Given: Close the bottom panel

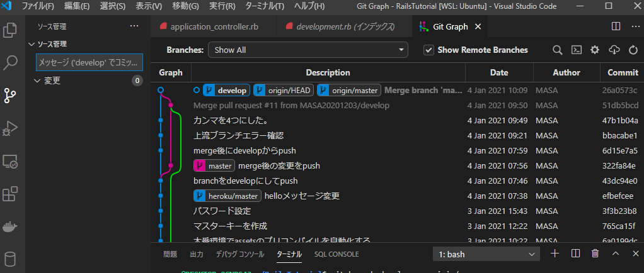Looking at the screenshot, I should point(635,253).
